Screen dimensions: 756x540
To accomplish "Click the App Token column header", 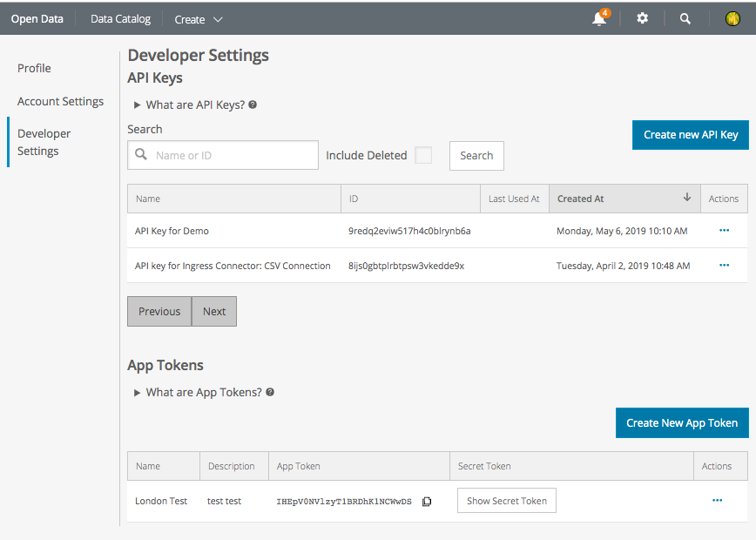I will 359,466.
